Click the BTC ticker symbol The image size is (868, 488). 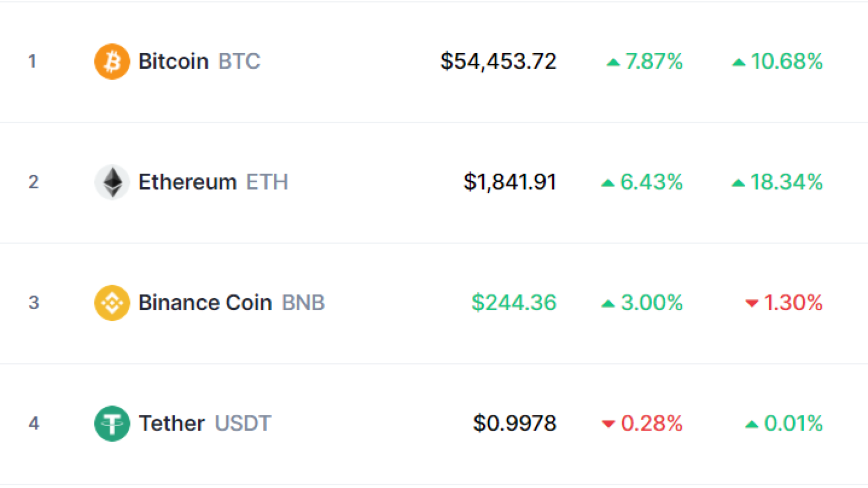(239, 61)
